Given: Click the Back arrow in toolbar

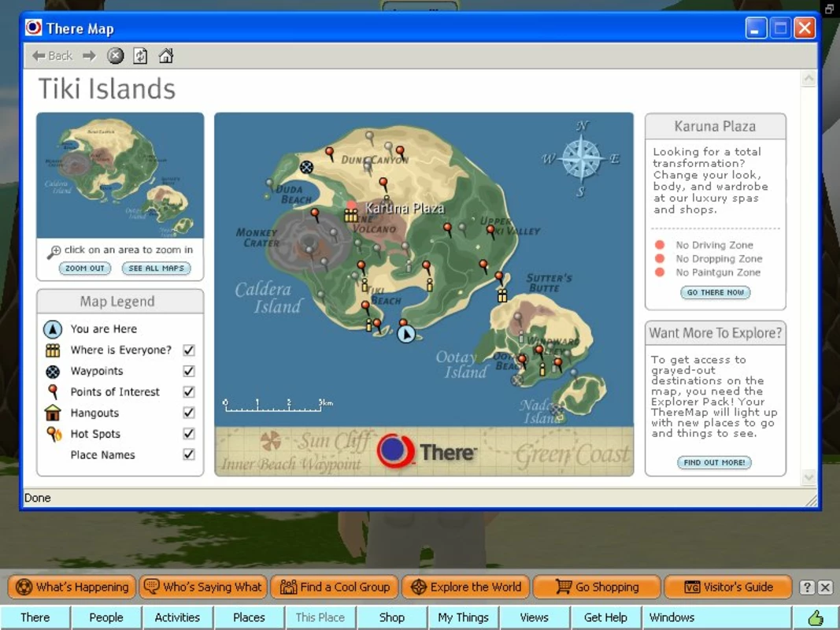Looking at the screenshot, I should click(52, 56).
